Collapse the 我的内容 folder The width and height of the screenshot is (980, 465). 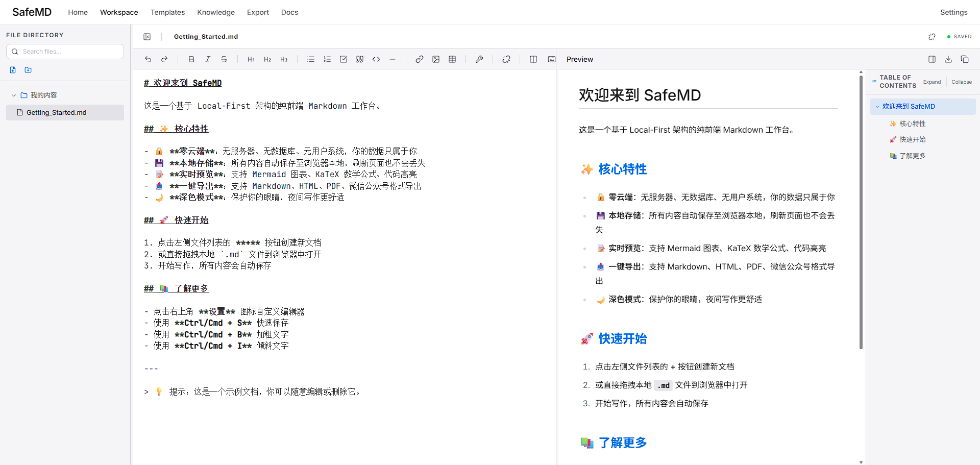(x=14, y=95)
